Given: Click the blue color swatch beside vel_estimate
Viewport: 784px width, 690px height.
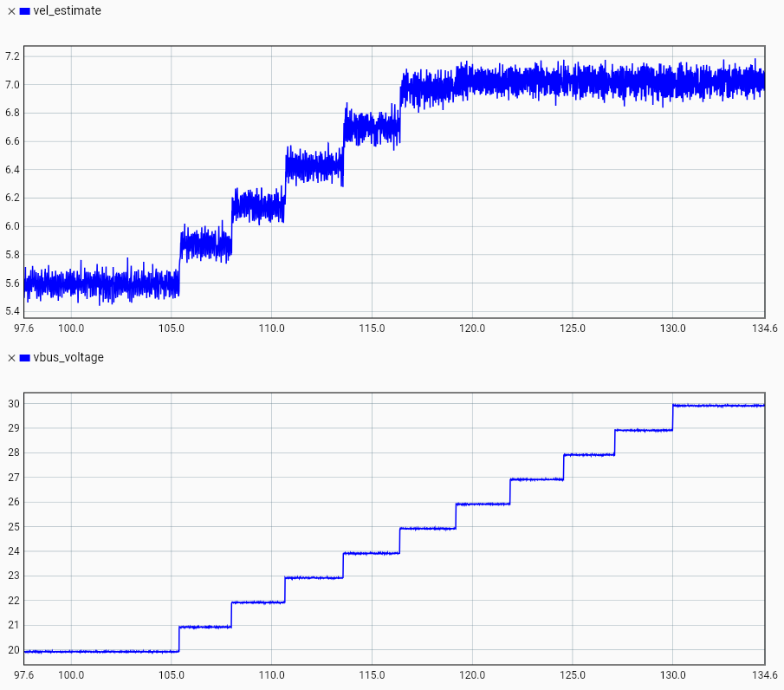Looking at the screenshot, I should pos(25,11).
